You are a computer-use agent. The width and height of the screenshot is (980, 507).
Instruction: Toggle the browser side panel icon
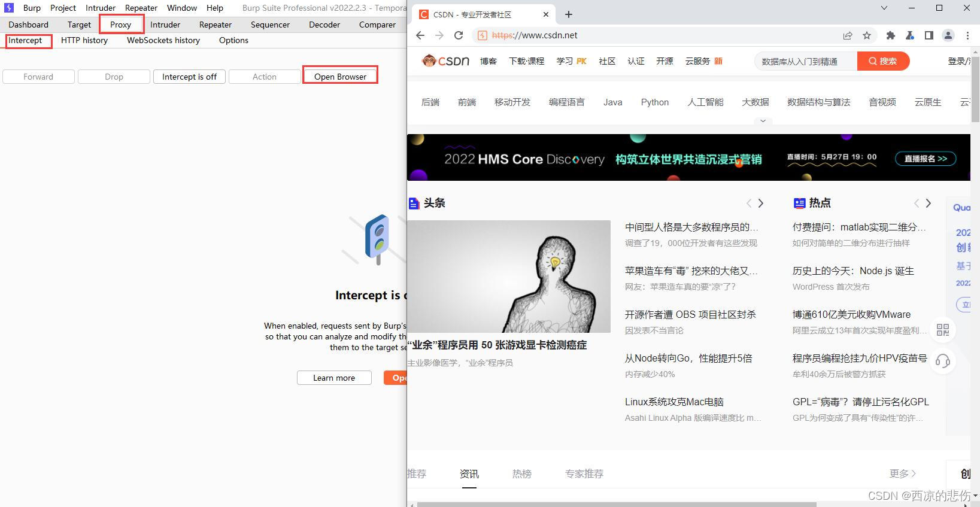coord(929,35)
